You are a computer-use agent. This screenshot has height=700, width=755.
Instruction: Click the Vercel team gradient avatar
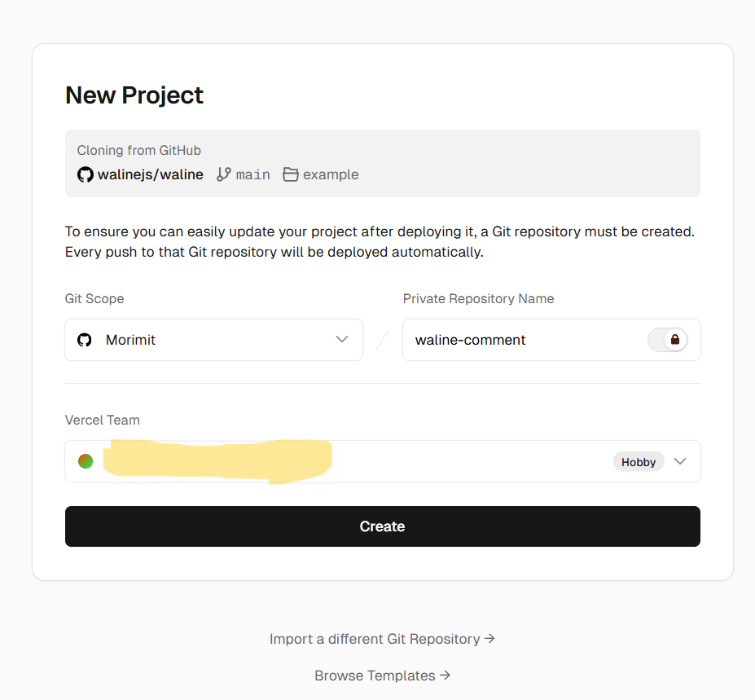(x=86, y=461)
